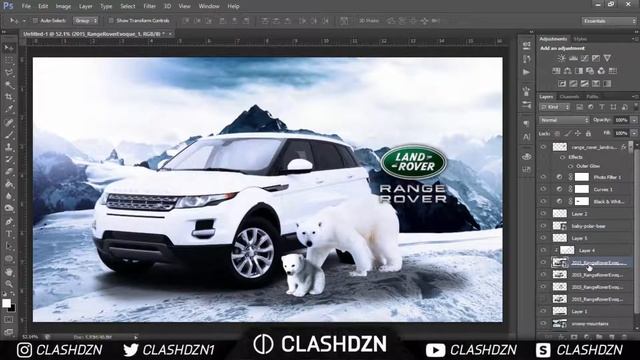Open the Group auto-select dropdown
This screenshot has height=360, width=640.
click(x=86, y=20)
